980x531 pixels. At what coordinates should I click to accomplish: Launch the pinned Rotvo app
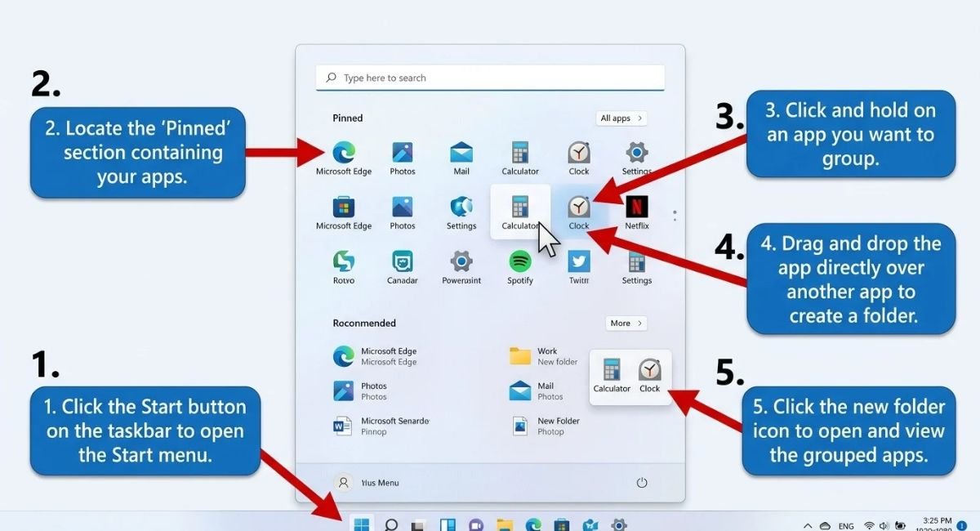pos(344,267)
